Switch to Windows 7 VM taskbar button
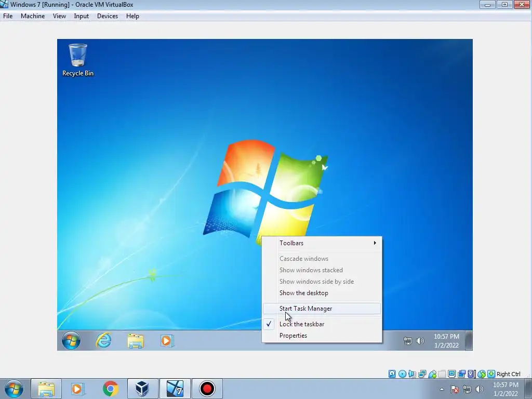Image resolution: width=532 pixels, height=399 pixels. (175, 389)
